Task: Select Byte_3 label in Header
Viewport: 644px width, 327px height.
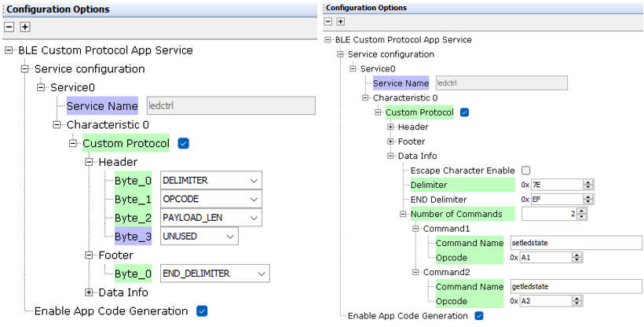Action: pos(133,237)
